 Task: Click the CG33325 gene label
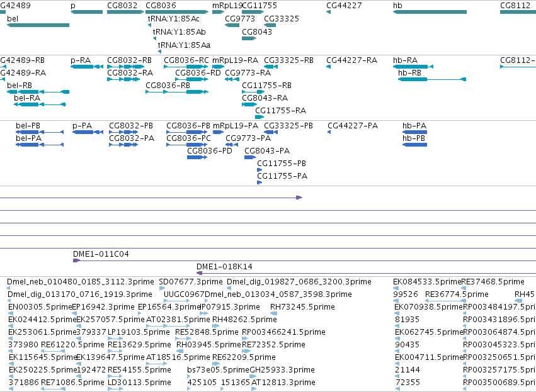282,19
